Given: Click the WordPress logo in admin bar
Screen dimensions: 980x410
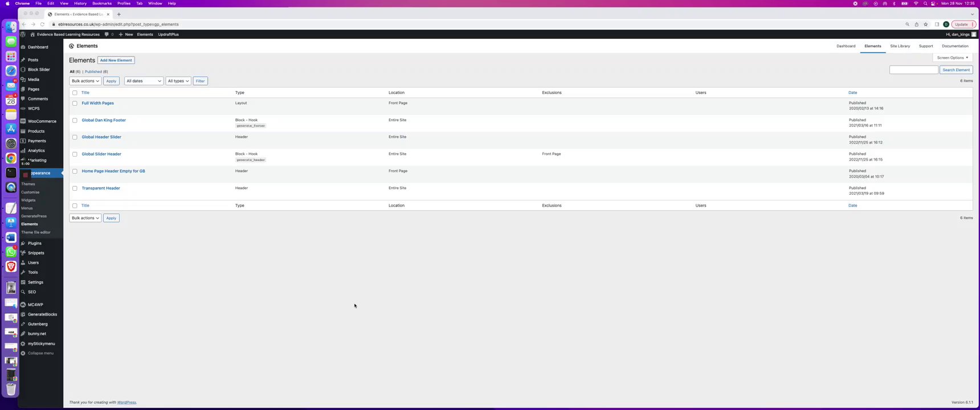Looking at the screenshot, I should (23, 34).
